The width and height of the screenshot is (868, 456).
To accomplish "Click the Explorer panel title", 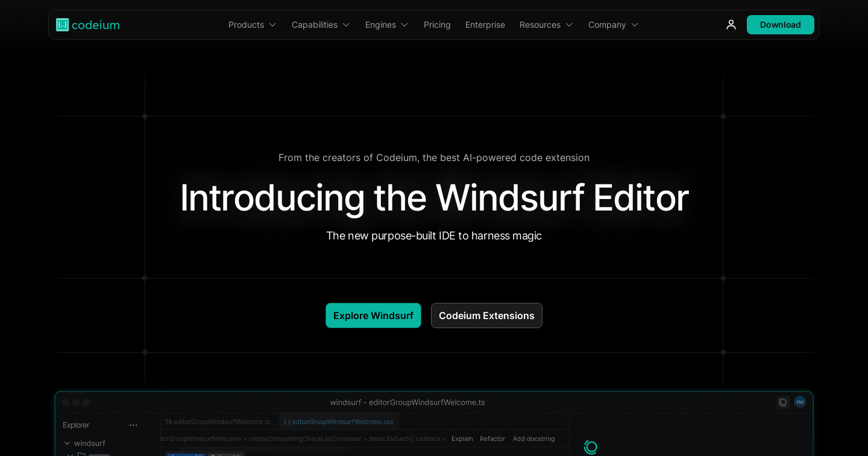I will point(76,425).
